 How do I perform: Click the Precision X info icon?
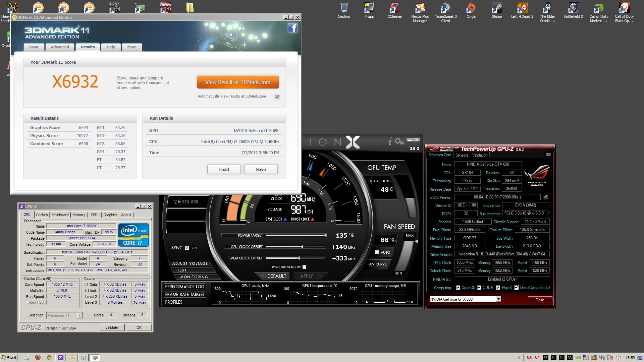coord(390,142)
